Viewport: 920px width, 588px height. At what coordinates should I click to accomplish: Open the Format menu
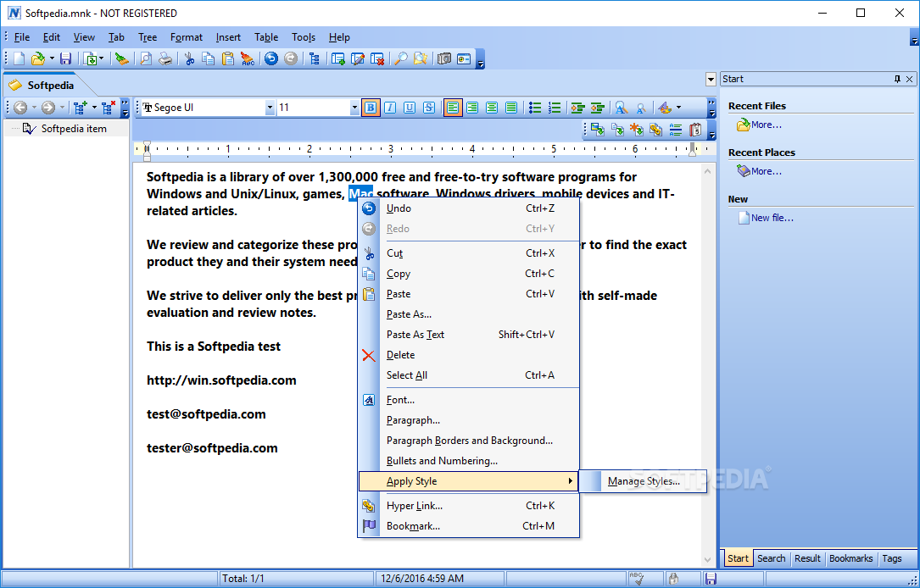(187, 37)
